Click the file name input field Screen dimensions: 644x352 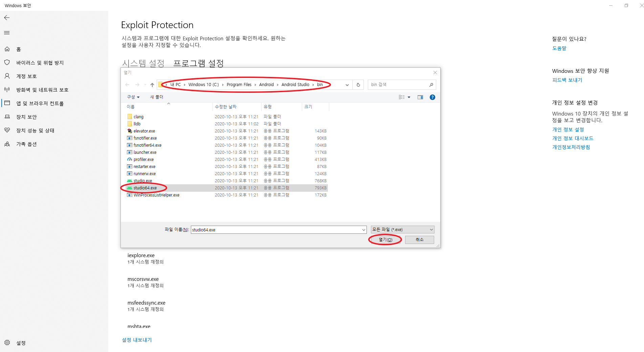coord(276,230)
